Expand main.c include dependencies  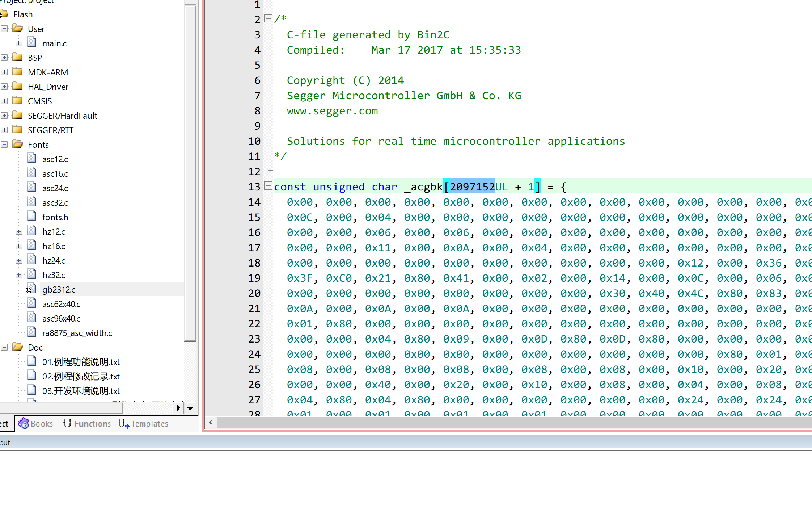[19, 43]
